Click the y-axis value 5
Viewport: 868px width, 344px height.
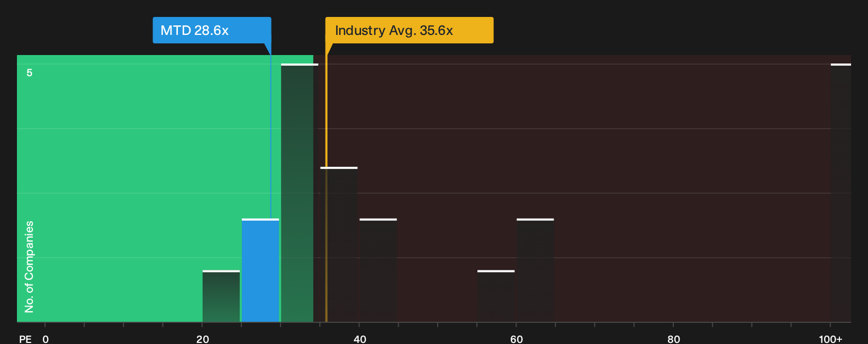coord(30,73)
